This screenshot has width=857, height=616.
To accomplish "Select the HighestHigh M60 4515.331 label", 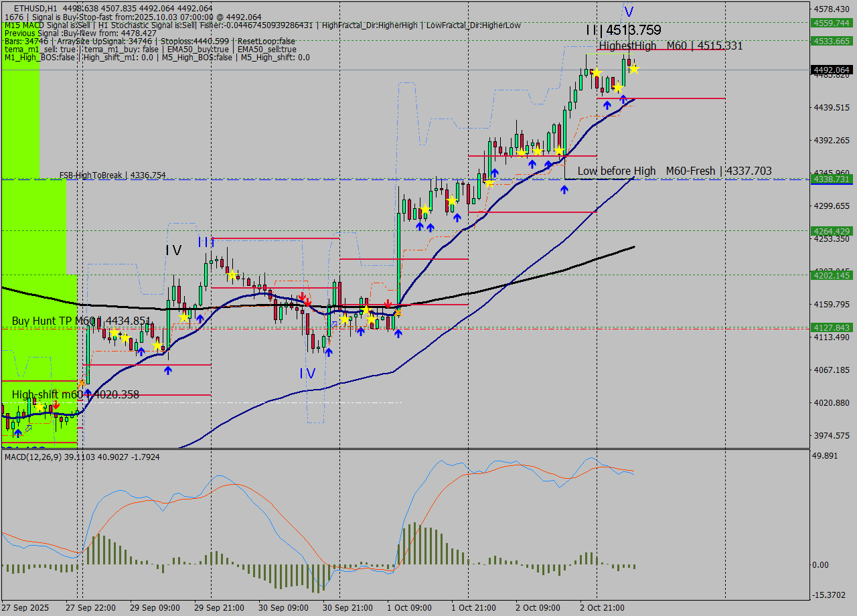I will click(x=670, y=46).
